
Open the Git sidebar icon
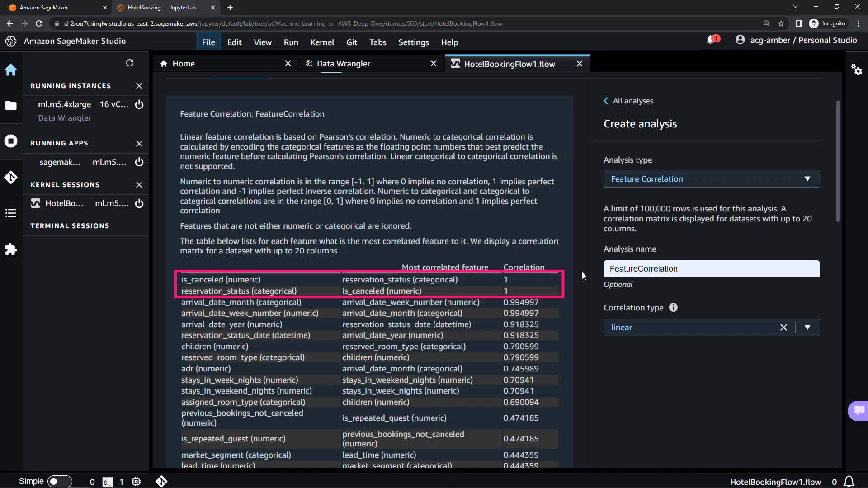click(x=11, y=177)
